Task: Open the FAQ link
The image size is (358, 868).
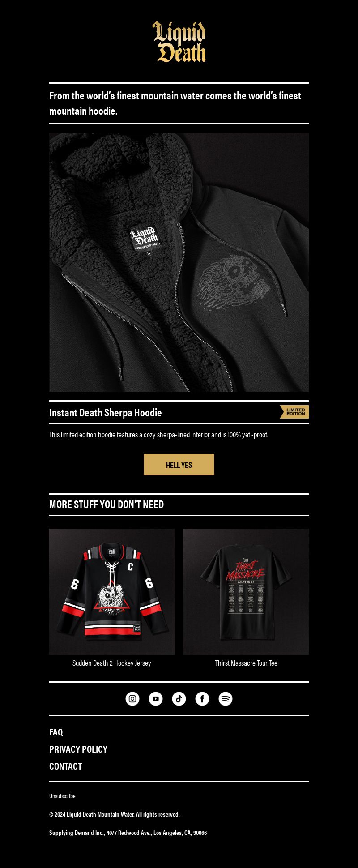Action: coord(56,732)
